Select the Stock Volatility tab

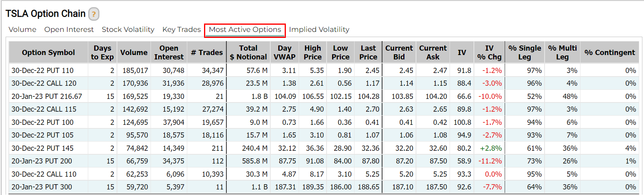(128, 30)
